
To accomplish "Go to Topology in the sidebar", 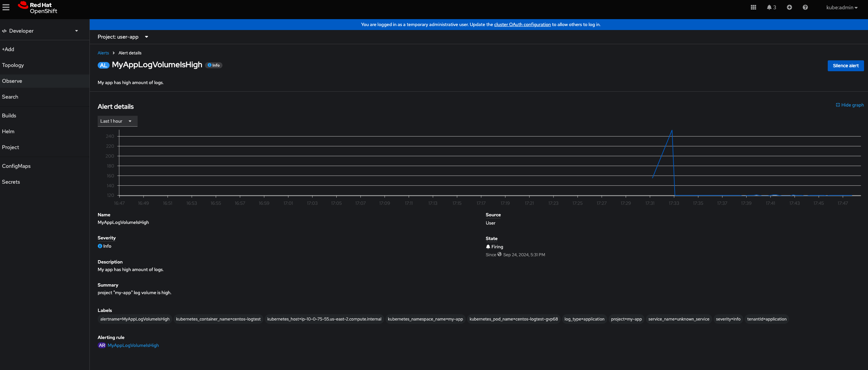I will (13, 65).
